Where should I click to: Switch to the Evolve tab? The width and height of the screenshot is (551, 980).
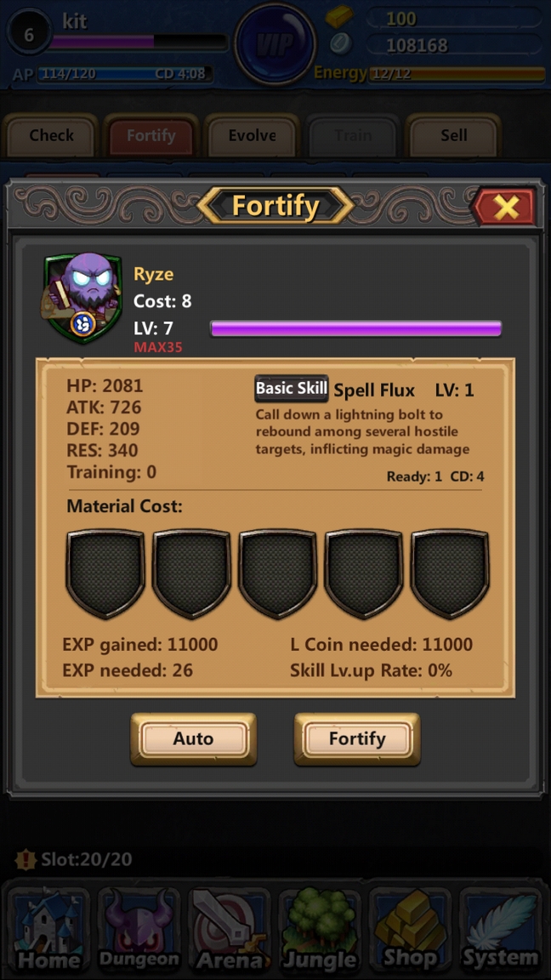pos(252,135)
